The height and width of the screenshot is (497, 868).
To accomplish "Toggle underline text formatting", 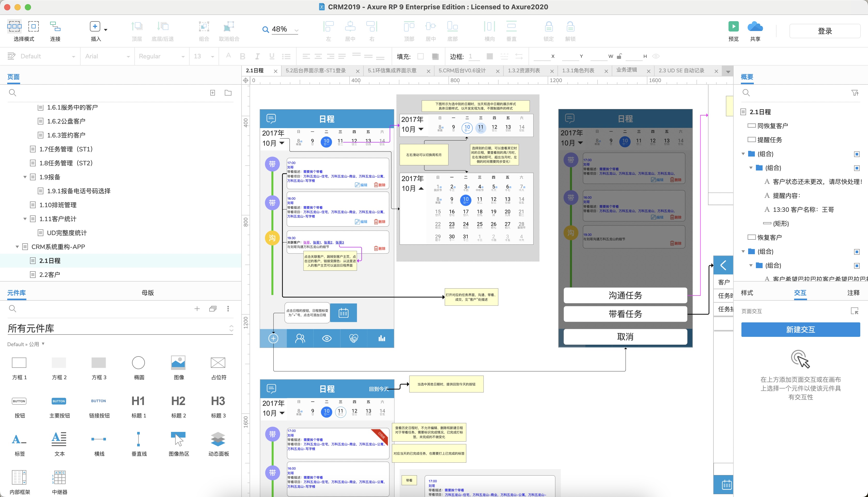I will click(272, 56).
